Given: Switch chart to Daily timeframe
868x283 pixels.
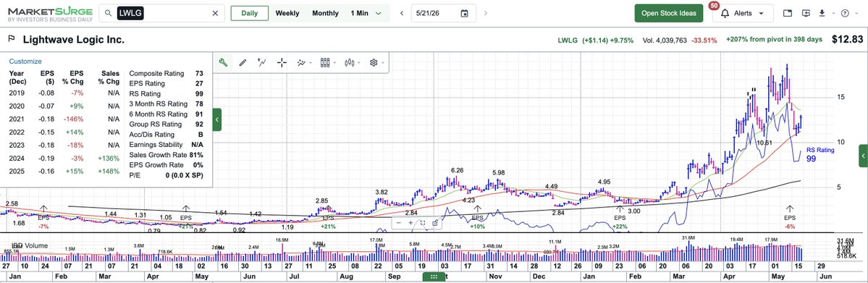Looking at the screenshot, I should (x=249, y=13).
